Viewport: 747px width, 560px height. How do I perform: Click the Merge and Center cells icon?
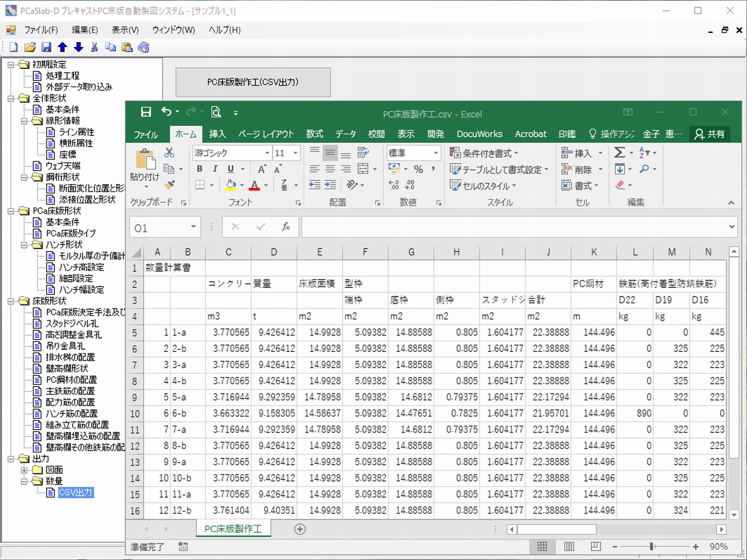[363, 169]
